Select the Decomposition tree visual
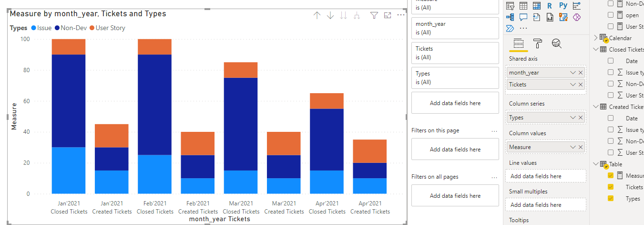644x225 pixels. (510, 18)
